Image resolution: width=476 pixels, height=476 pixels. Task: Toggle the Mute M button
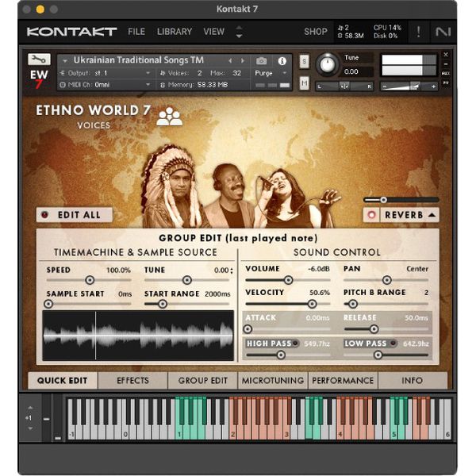point(304,83)
